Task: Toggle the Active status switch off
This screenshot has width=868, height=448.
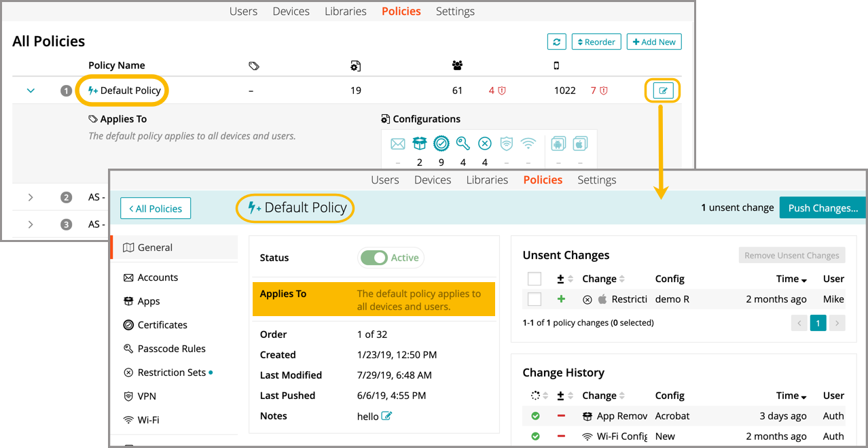Action: click(374, 258)
